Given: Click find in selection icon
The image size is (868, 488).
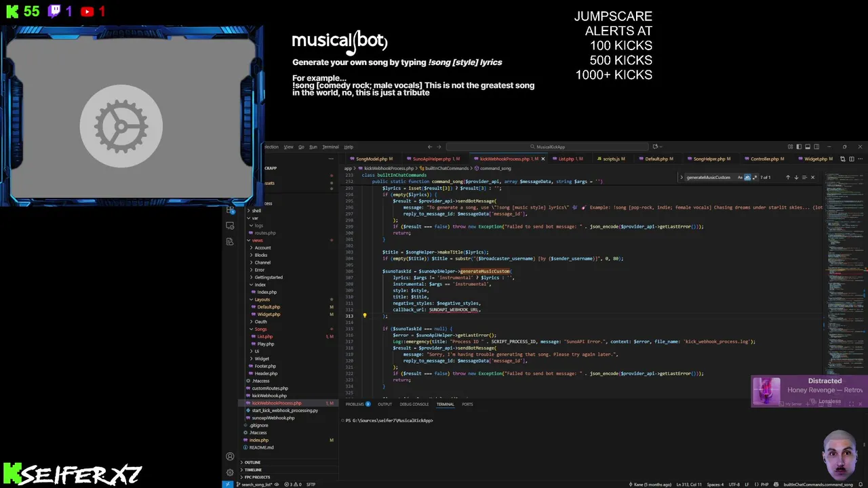Looking at the screenshot, I should (x=804, y=178).
